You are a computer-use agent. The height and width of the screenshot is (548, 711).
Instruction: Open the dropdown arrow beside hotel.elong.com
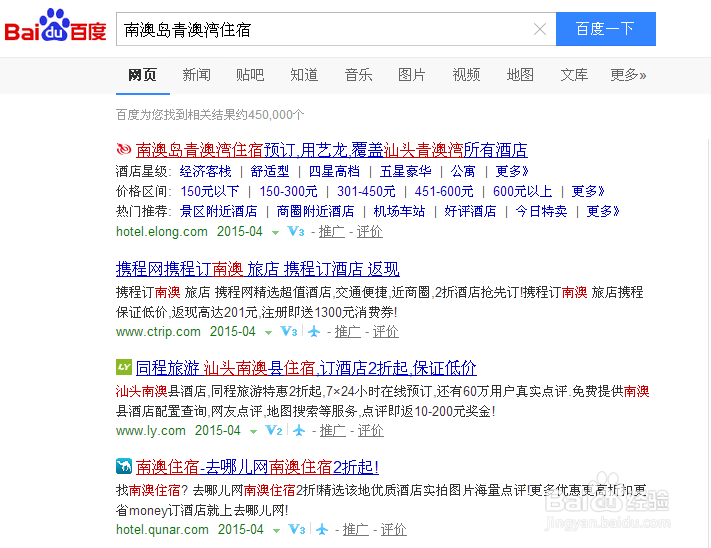coord(275,233)
